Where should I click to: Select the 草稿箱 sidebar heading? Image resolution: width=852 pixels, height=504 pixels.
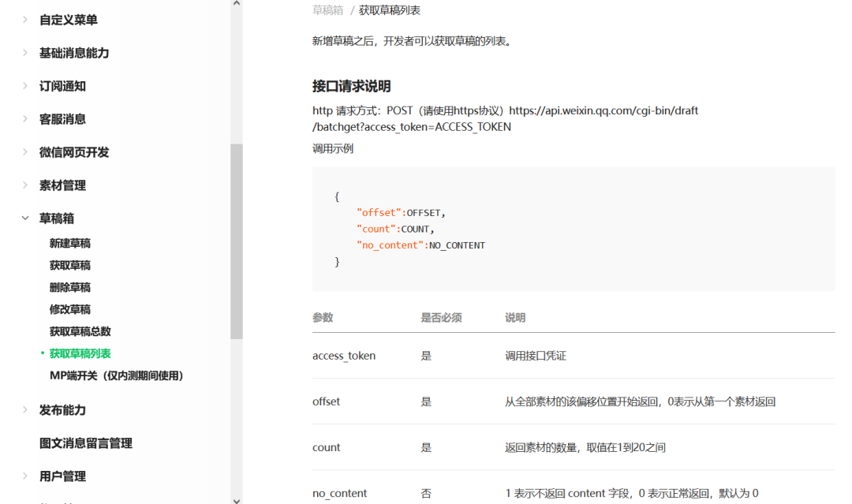pyautogui.click(x=57, y=218)
